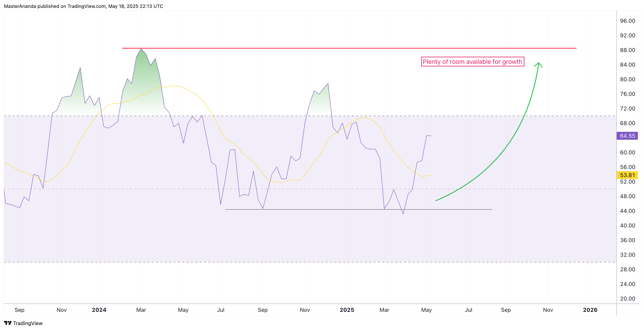Click the TradingView wordmark text

point(28,323)
